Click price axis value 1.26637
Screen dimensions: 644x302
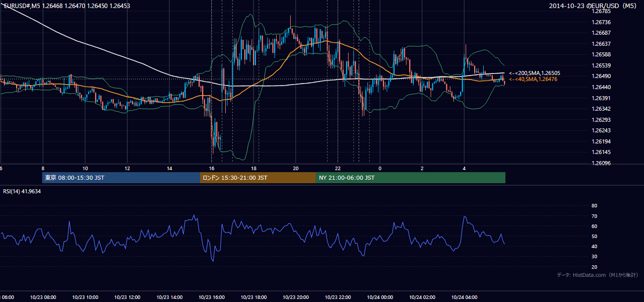coord(601,44)
